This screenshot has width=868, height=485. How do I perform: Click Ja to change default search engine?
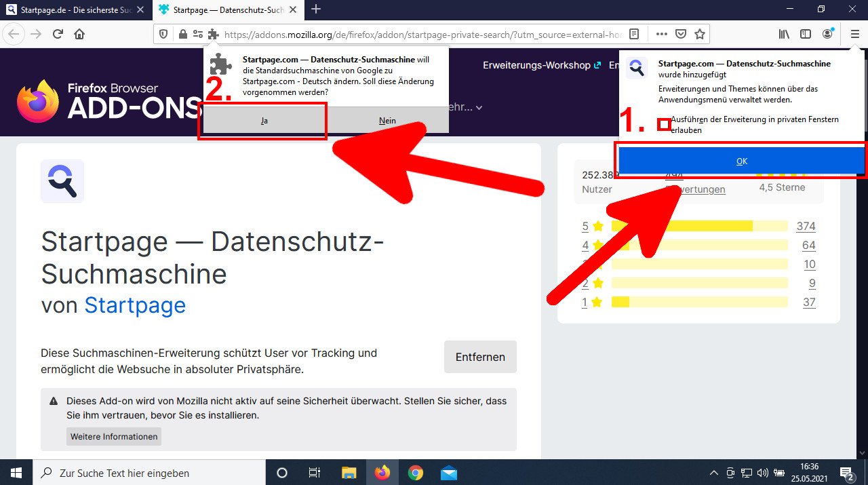[264, 121]
